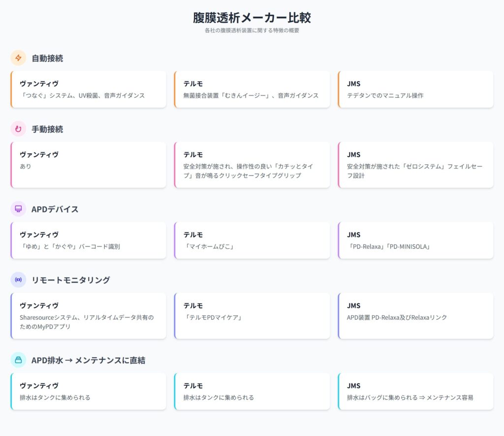Click the page title 腹膜透析メーカー比較
504x436 pixels.
pyautogui.click(x=252, y=18)
